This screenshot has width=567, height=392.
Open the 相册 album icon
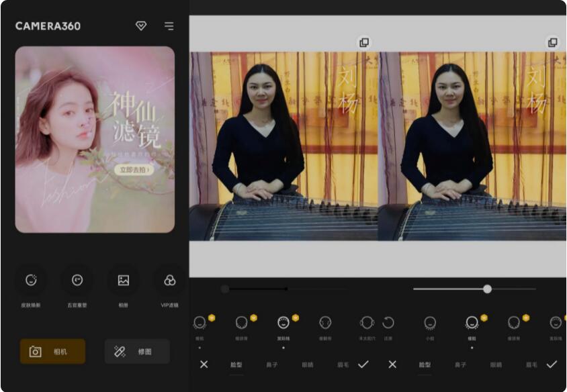(x=124, y=281)
